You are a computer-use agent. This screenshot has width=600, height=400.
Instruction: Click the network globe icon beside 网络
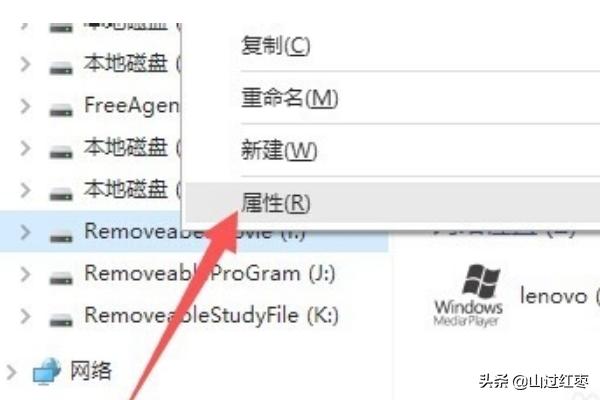coord(47,371)
